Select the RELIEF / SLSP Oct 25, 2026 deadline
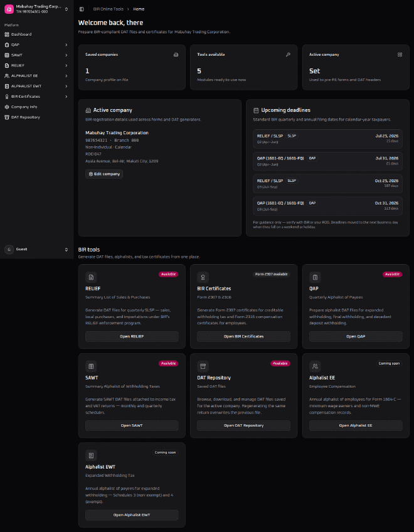 pyautogui.click(x=327, y=184)
